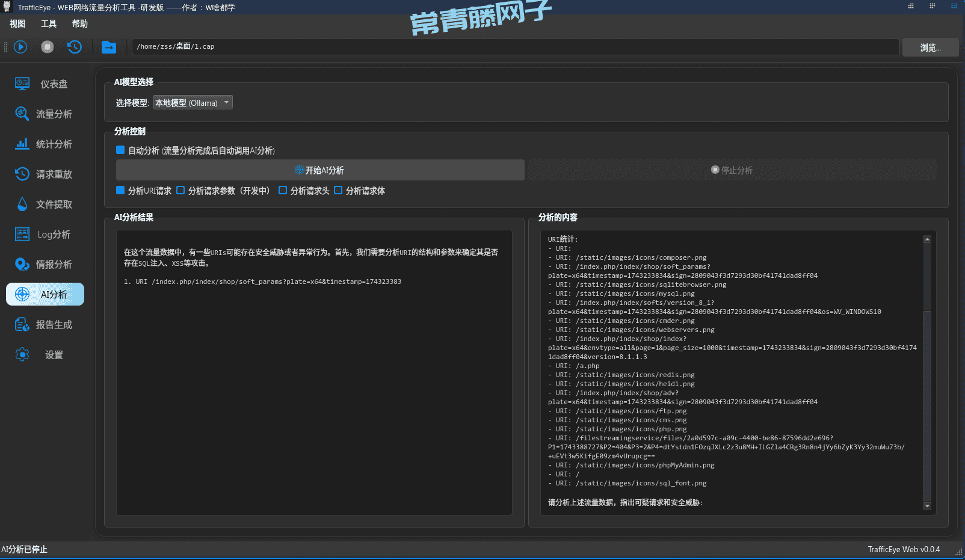Image resolution: width=965 pixels, height=560 pixels.
Task: Click the scrollbar down arrow in 分析的内容
Action: [927, 506]
